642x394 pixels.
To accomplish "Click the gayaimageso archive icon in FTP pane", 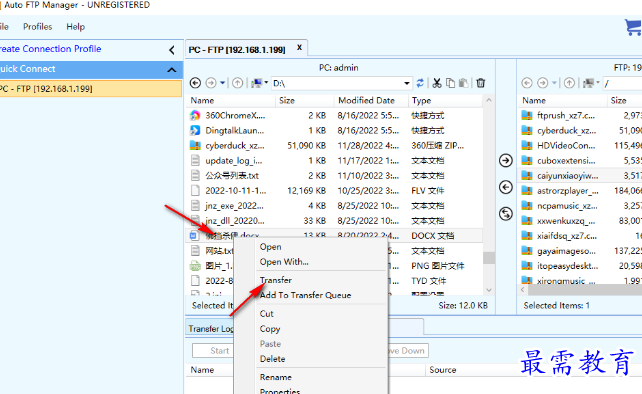I will [x=527, y=251].
